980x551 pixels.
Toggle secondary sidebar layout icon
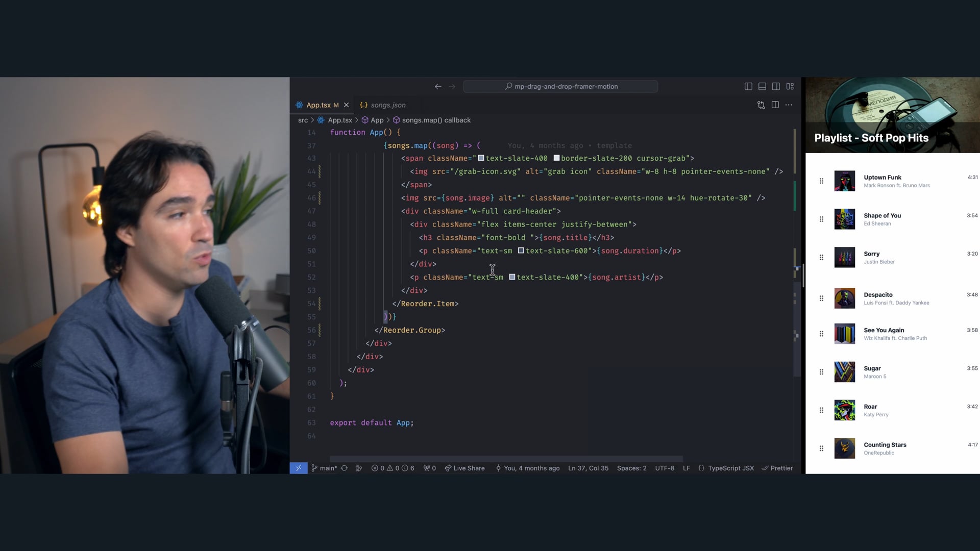click(x=776, y=87)
